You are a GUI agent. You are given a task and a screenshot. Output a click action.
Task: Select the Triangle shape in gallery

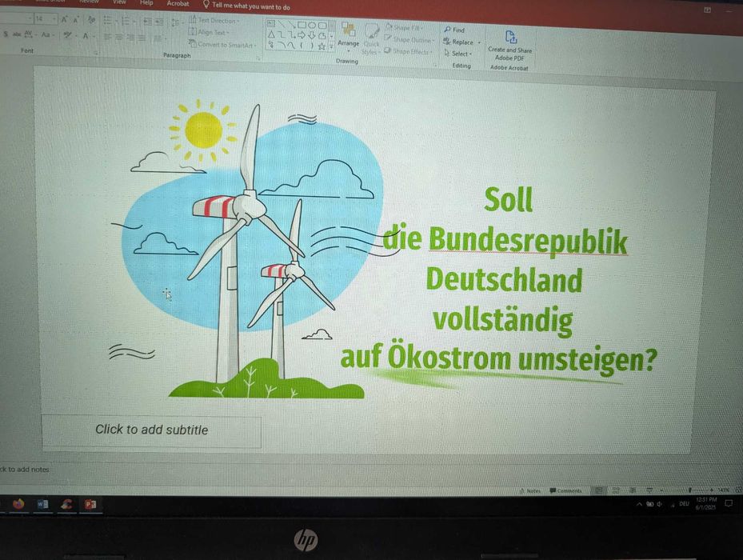[271, 34]
